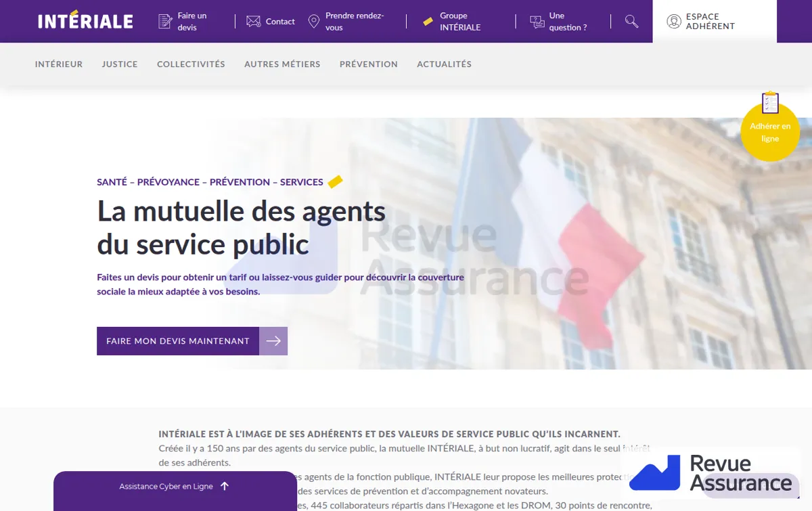Open the ACTUALITÉS menu
812x511 pixels.
tap(444, 64)
